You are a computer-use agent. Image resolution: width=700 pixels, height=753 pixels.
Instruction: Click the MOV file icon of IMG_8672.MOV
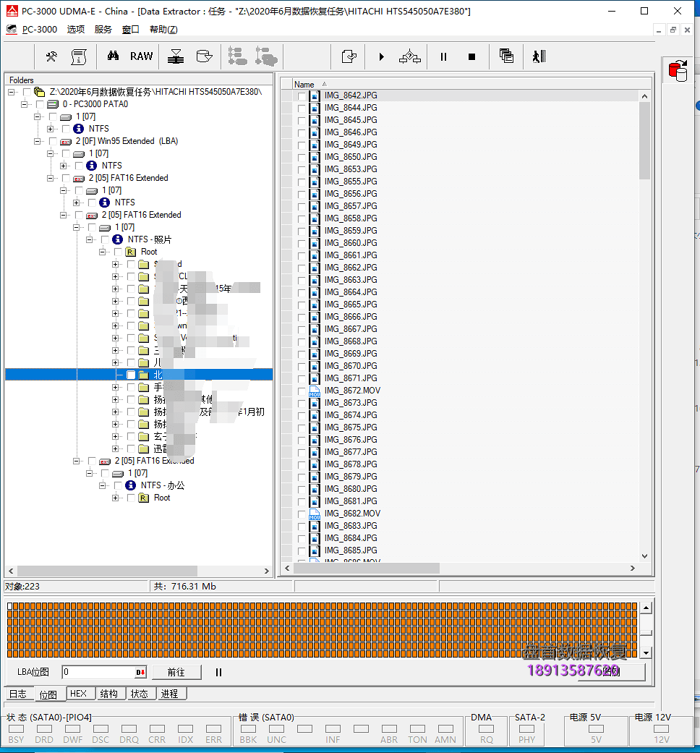pos(315,391)
